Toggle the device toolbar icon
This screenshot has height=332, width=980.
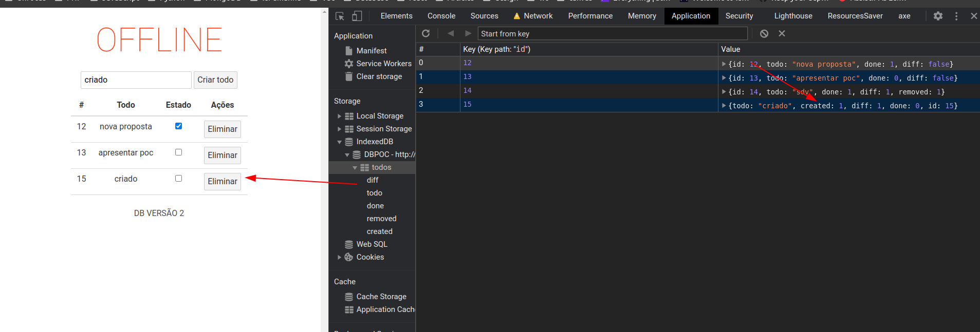tap(357, 16)
